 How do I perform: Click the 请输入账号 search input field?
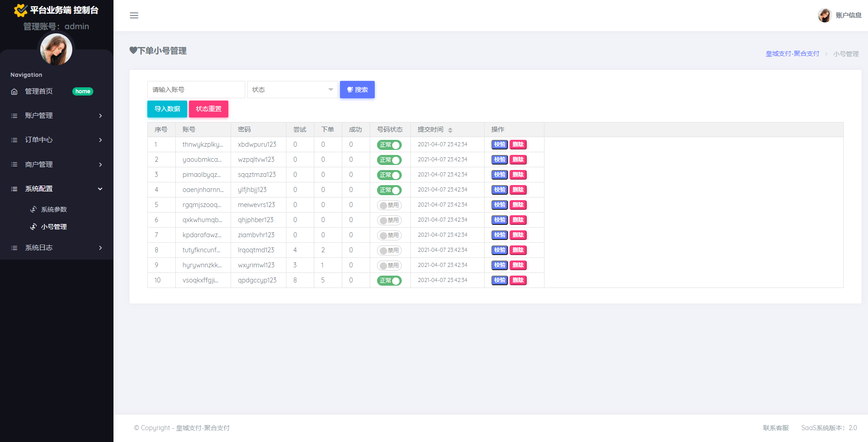pyautogui.click(x=196, y=90)
